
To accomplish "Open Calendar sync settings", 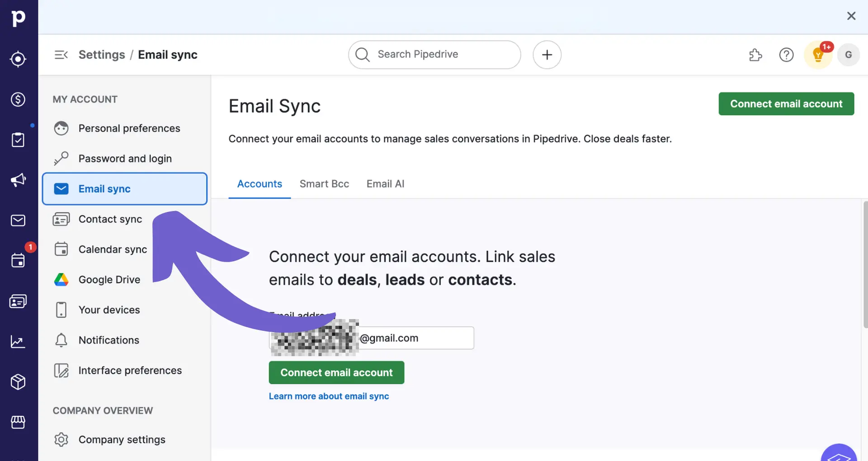I will pos(125,249).
